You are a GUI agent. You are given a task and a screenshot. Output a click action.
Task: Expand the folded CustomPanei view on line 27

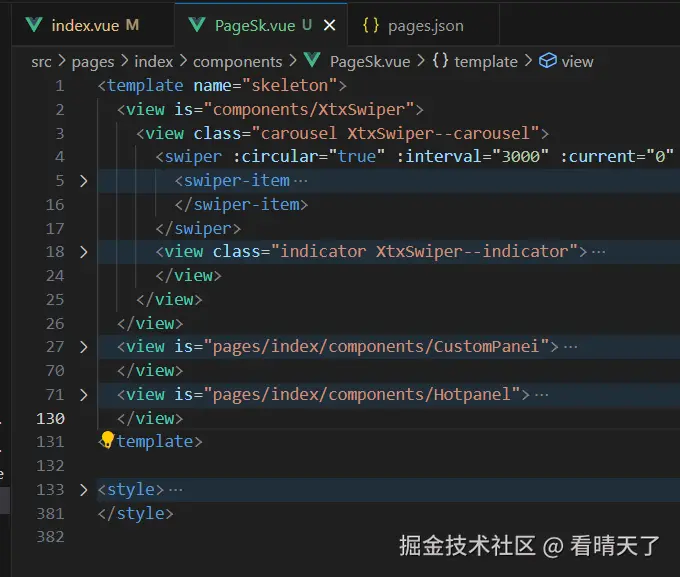(84, 347)
